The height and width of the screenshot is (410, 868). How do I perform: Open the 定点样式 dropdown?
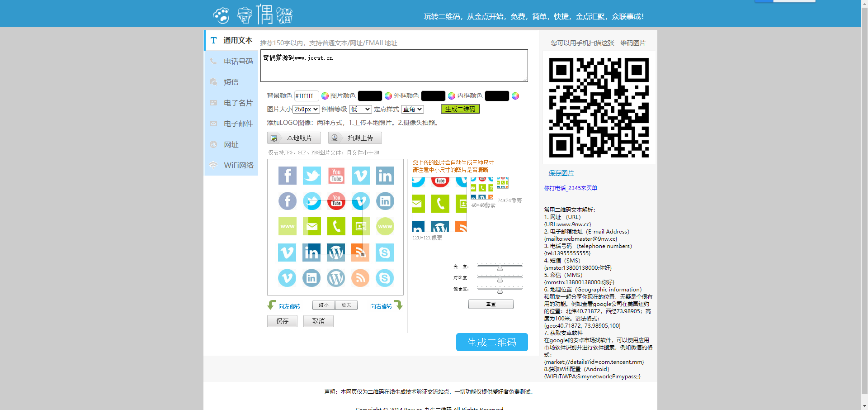[x=412, y=109]
